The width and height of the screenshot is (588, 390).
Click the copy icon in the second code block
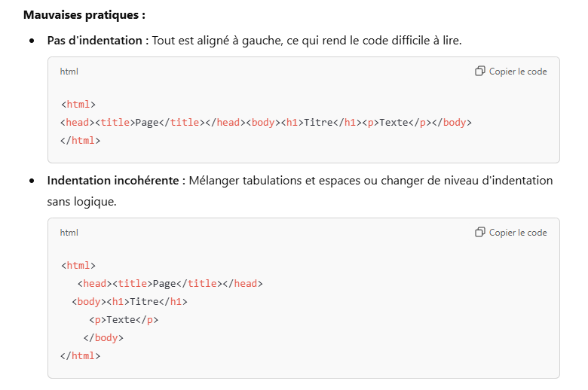tap(479, 233)
